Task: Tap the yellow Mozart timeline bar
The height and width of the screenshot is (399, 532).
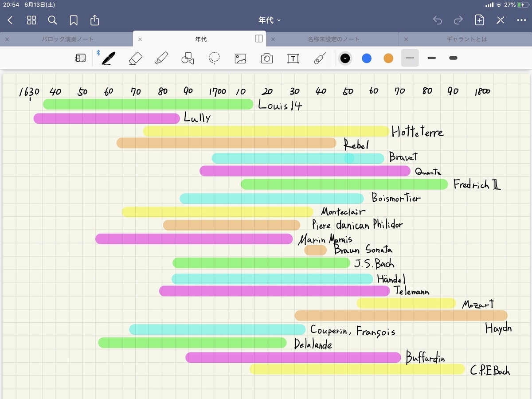Action: (407, 303)
